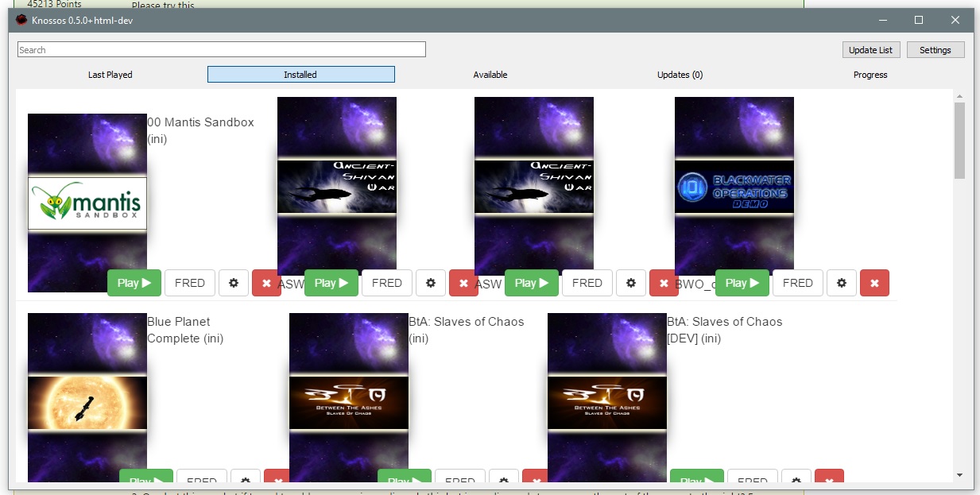
Task: Click the 'BtA: Slaves of Chaos (ini)' title
Action: (x=467, y=330)
